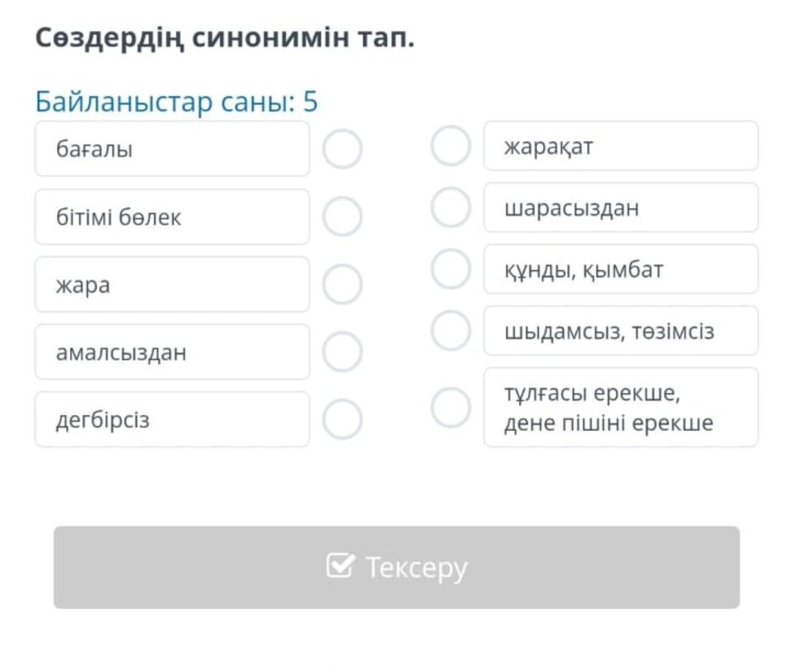Select the жарақат answer card
Screen dimensions: 792x672
coord(620,146)
